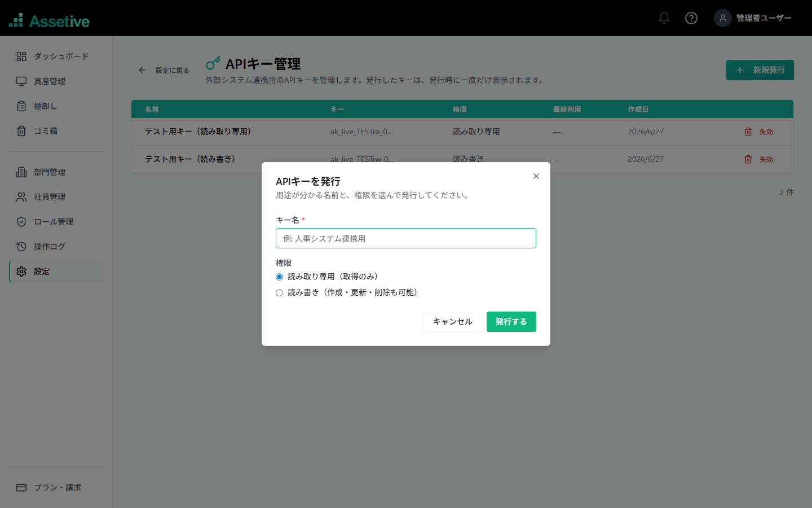Click the 作成日 column header
Screen dimensions: 812x508
[x=638, y=110]
